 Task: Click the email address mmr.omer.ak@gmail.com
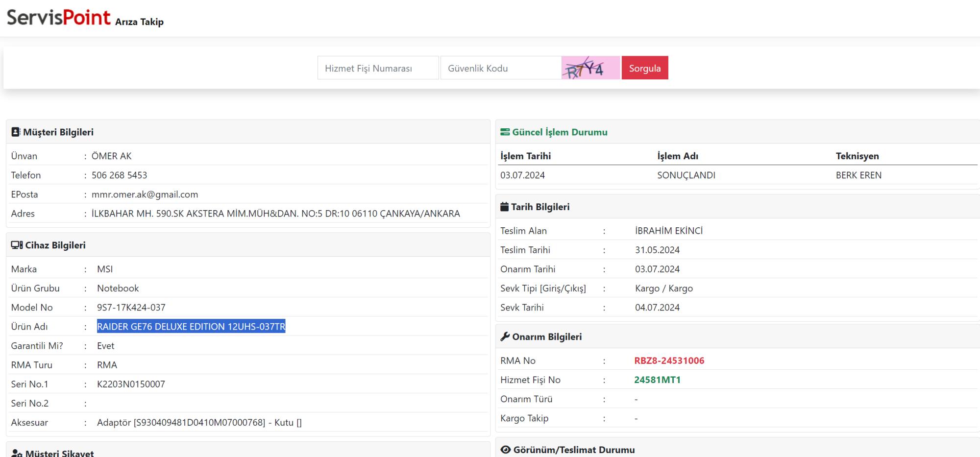pyautogui.click(x=145, y=194)
